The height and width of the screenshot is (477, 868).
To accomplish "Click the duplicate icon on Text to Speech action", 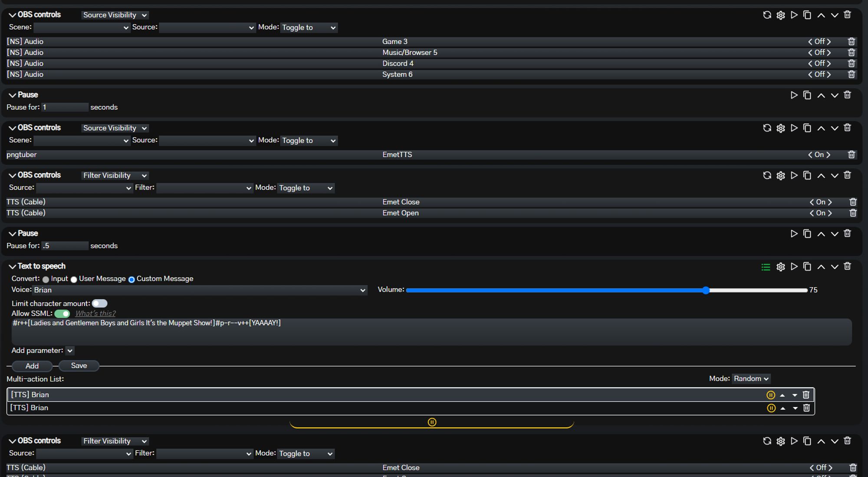I will 808,266.
